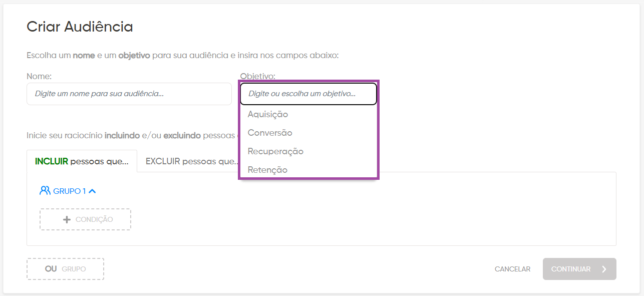Screen dimensions: 644x296
Task: Click the CANCELAR link
Action: click(512, 269)
